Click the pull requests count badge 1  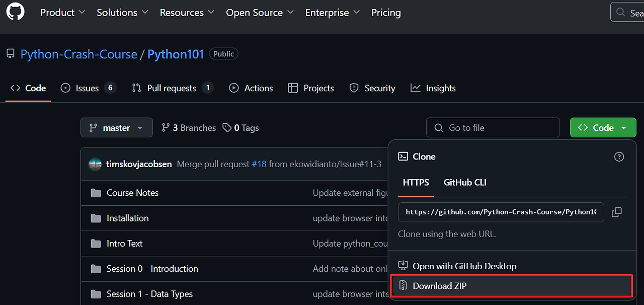208,88
